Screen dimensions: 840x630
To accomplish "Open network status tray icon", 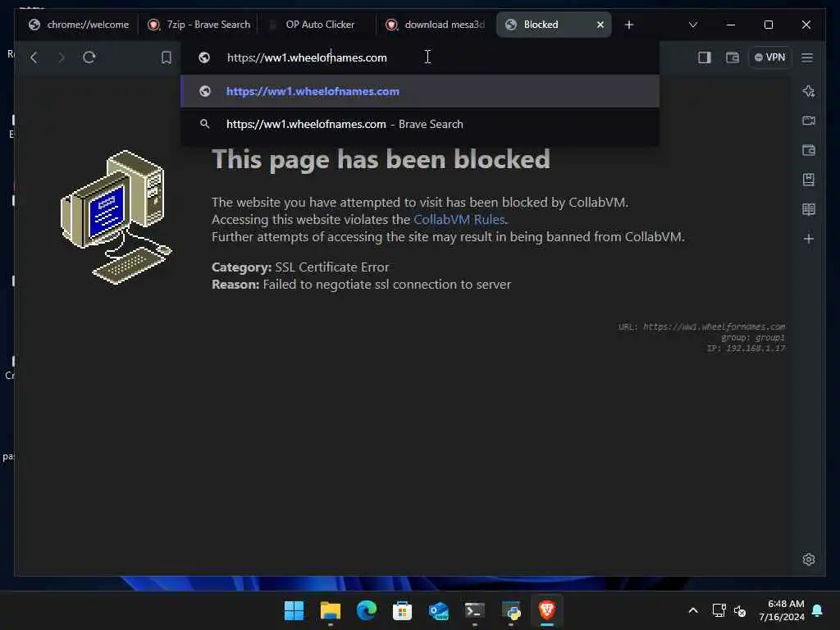I will (719, 610).
